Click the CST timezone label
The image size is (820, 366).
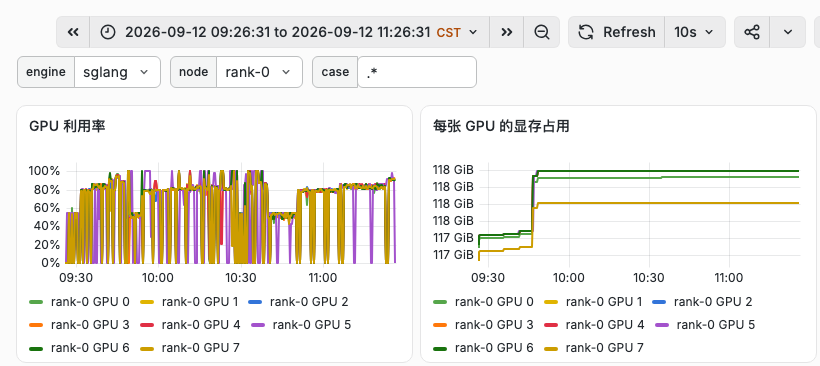pyautogui.click(x=449, y=32)
